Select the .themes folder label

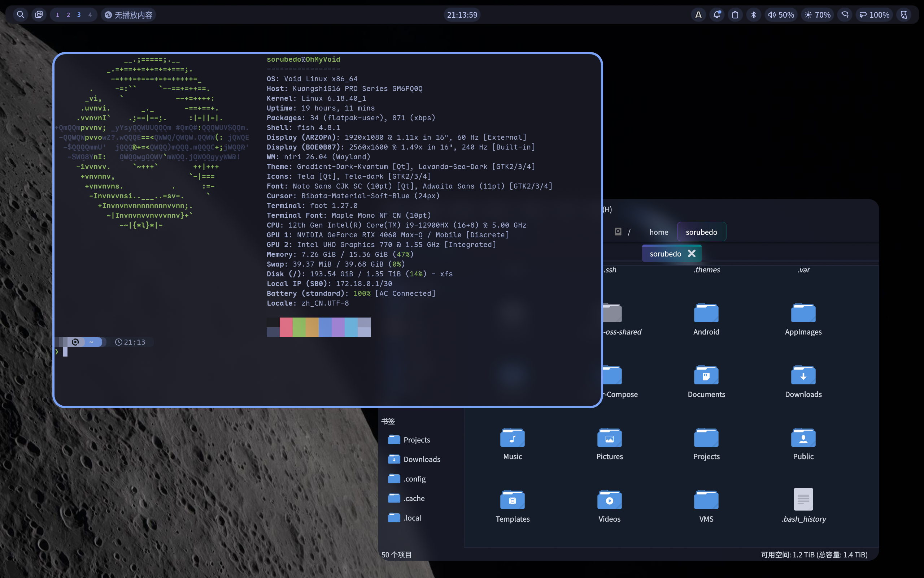click(x=707, y=269)
